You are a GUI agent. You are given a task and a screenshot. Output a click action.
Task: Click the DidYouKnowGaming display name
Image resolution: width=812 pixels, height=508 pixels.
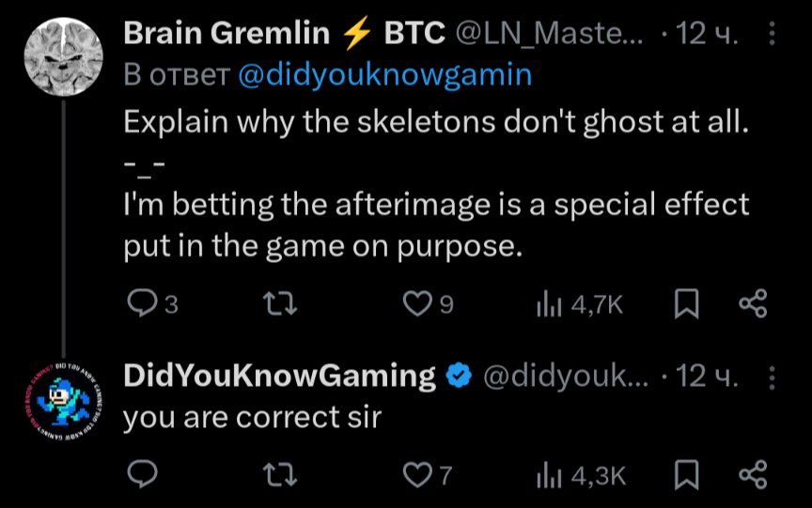coord(280,377)
